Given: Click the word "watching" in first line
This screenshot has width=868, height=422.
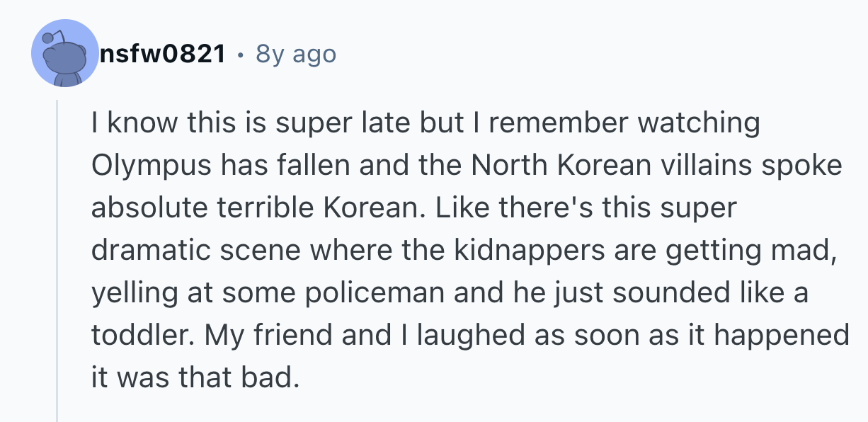Looking at the screenshot, I should [x=699, y=122].
